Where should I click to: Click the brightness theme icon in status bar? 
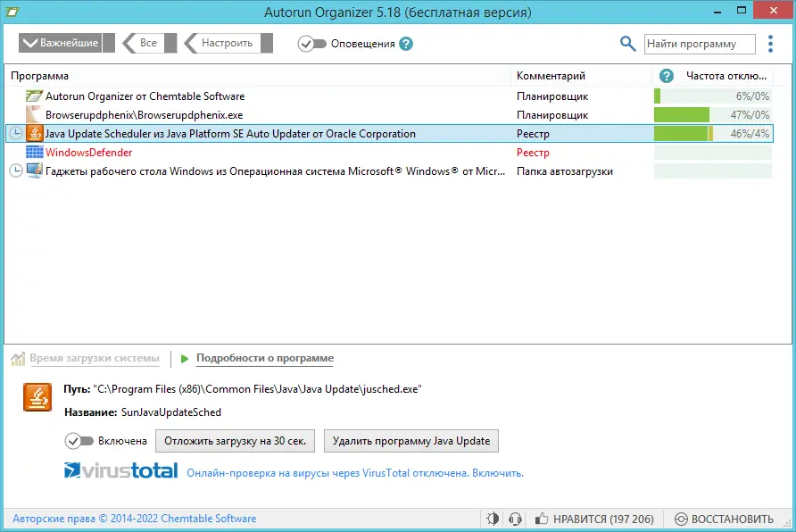493,519
